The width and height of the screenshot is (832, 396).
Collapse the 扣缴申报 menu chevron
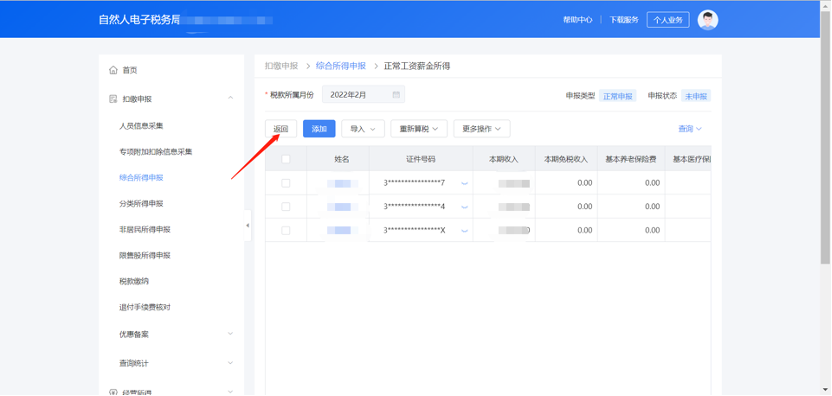click(x=230, y=98)
